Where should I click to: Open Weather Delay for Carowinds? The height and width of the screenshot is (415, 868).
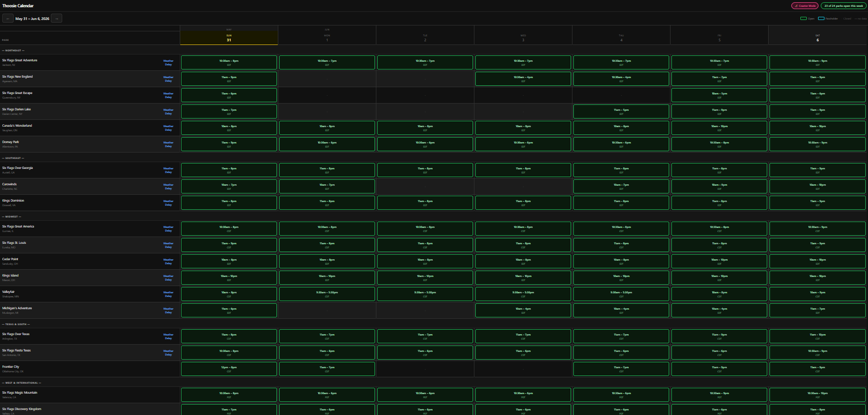click(x=168, y=187)
